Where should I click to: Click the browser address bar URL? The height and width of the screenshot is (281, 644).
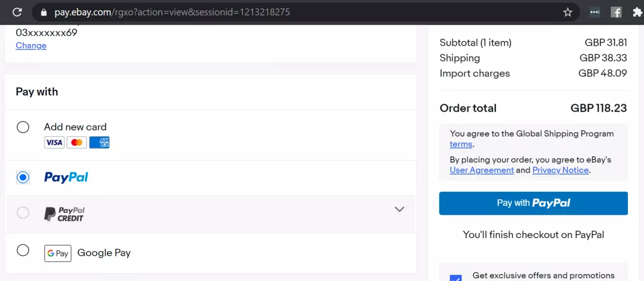(172, 12)
